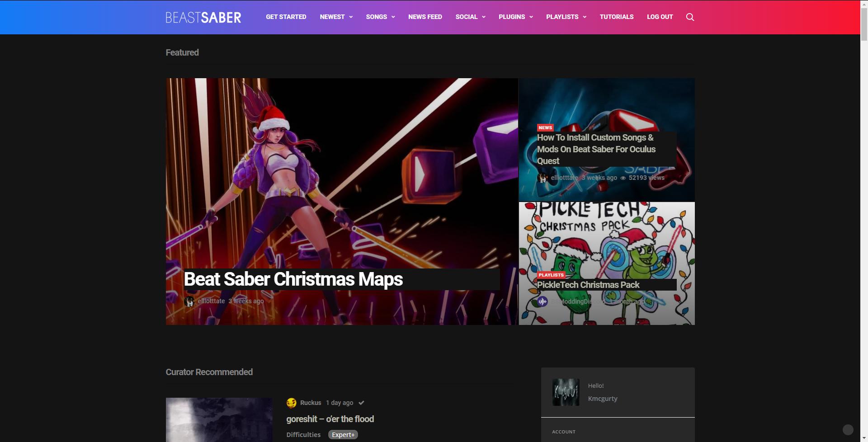Image resolution: width=868 pixels, height=442 pixels.
Task: Open the BeastSaber home logo
Action: 203,17
